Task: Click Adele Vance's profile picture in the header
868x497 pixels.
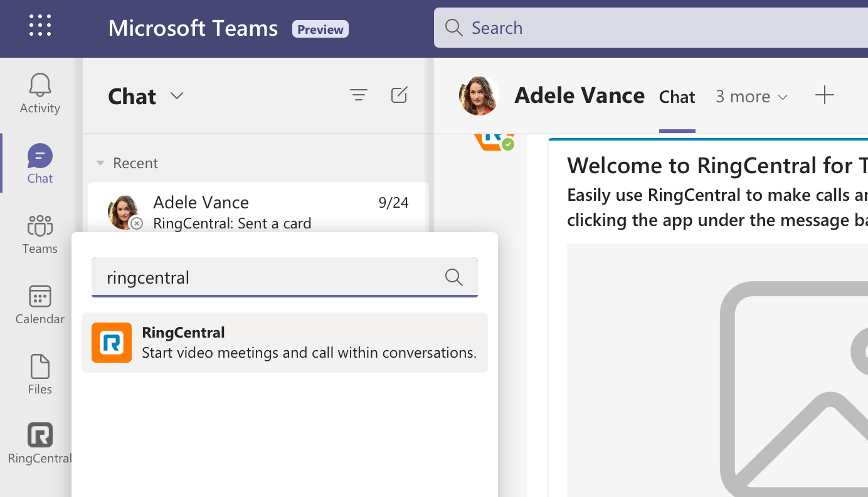Action: pos(479,96)
